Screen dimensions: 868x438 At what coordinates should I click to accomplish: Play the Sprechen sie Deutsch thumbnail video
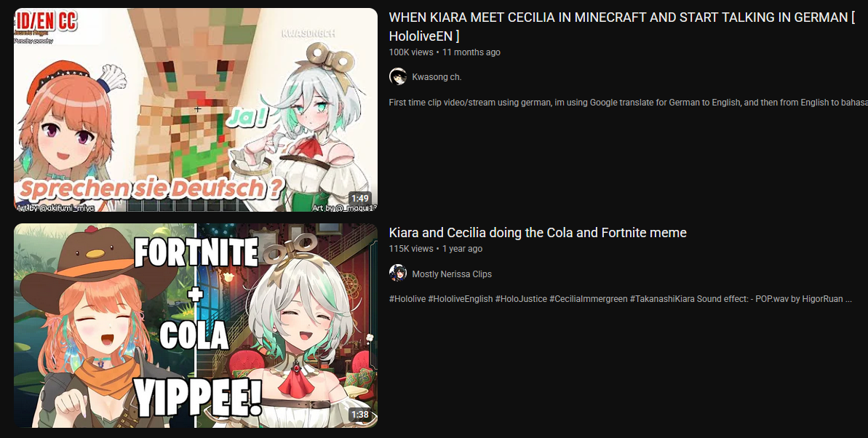point(196,110)
